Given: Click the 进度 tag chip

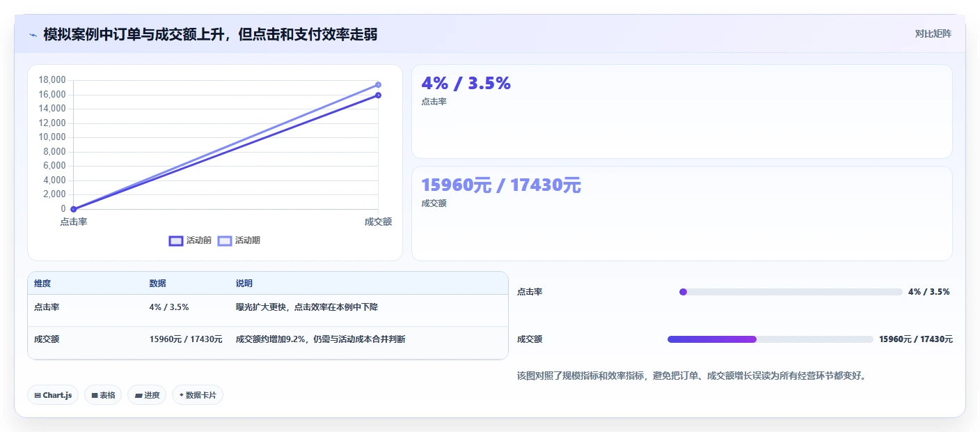Looking at the screenshot, I should coord(147,395).
